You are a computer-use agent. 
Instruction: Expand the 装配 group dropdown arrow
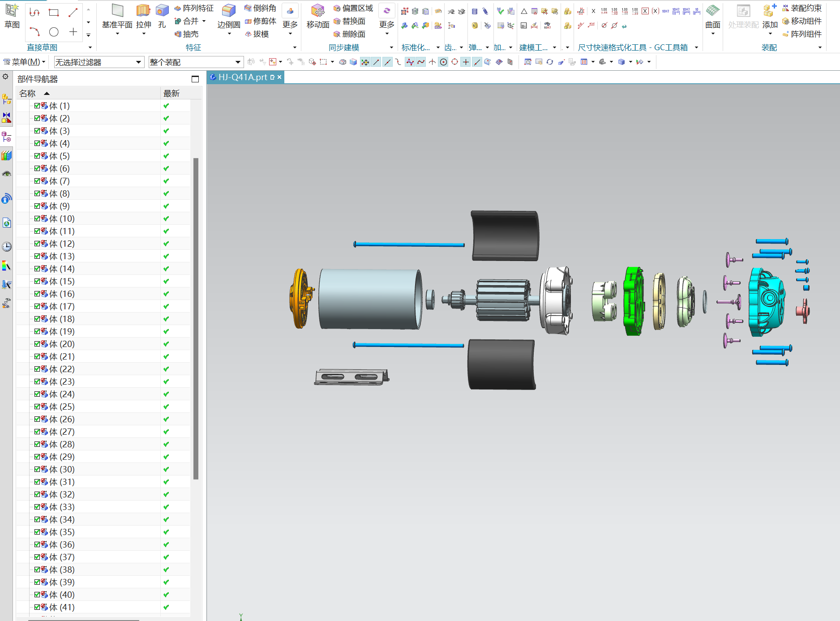(x=820, y=47)
